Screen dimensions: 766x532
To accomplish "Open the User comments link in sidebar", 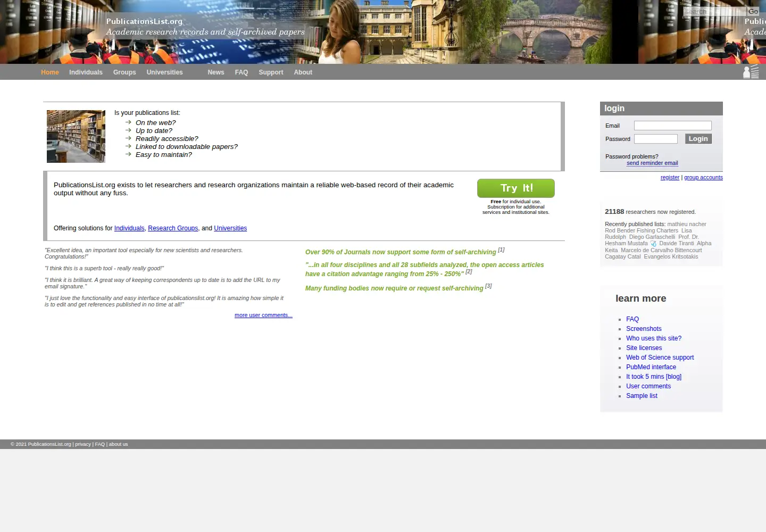I will (648, 386).
